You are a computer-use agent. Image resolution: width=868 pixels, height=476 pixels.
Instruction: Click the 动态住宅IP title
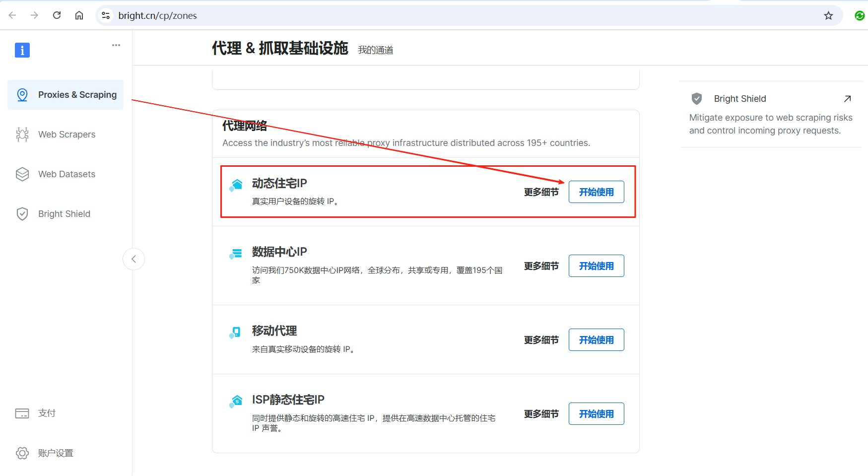pos(279,184)
